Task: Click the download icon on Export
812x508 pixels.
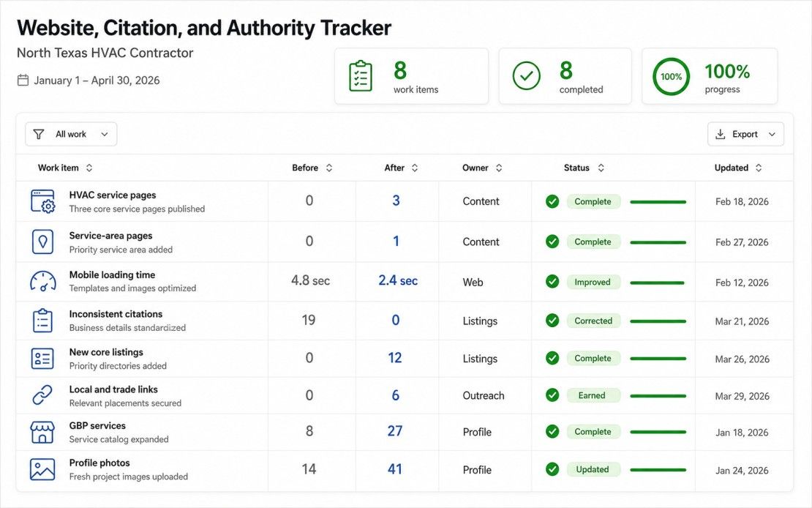Action: tap(721, 134)
